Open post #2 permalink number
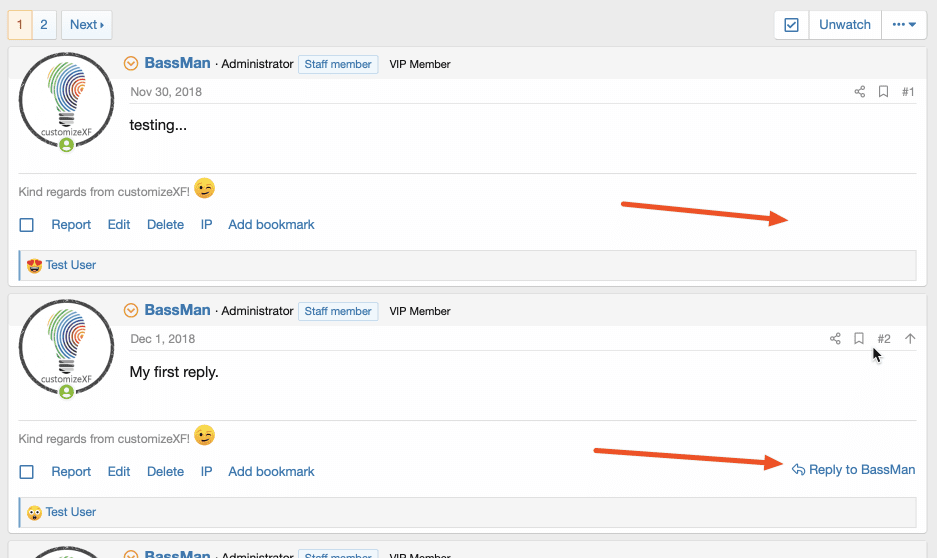 (x=884, y=339)
